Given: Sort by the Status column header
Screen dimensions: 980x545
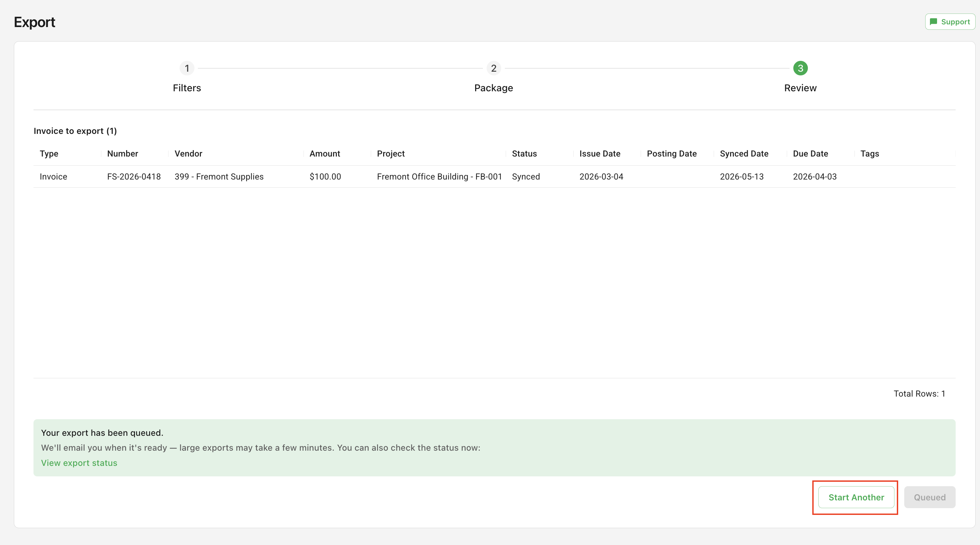Looking at the screenshot, I should point(524,153).
